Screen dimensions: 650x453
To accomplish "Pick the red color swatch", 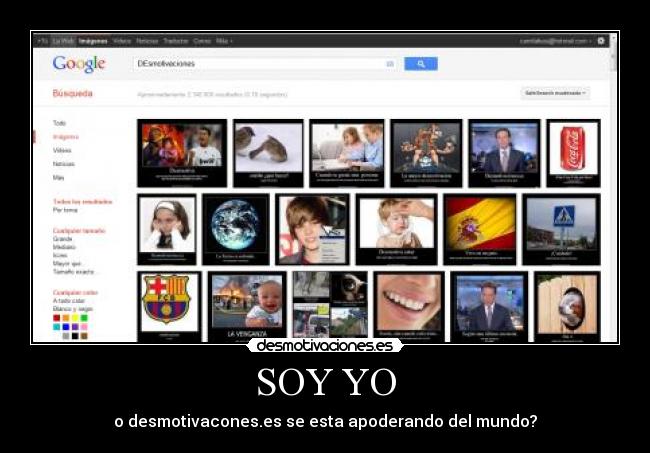I will tap(56, 318).
